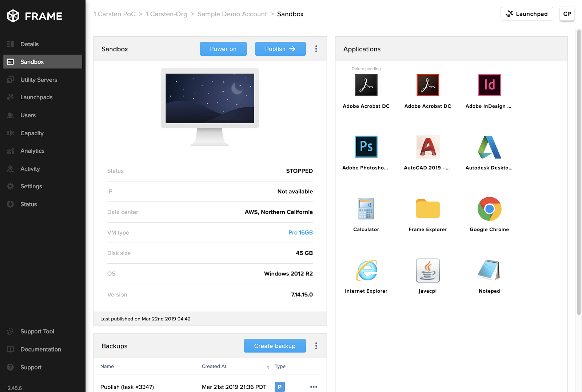Expand the Backups panel three-dot menu

[x=316, y=346]
